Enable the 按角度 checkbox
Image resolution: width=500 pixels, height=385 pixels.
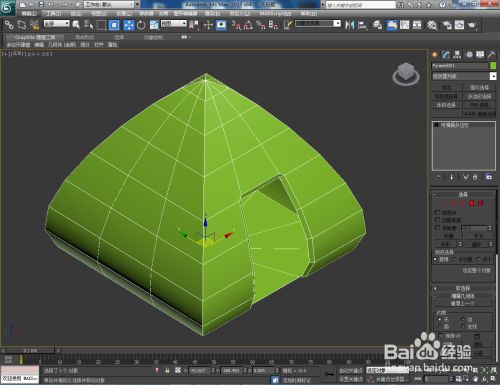pyautogui.click(x=438, y=228)
